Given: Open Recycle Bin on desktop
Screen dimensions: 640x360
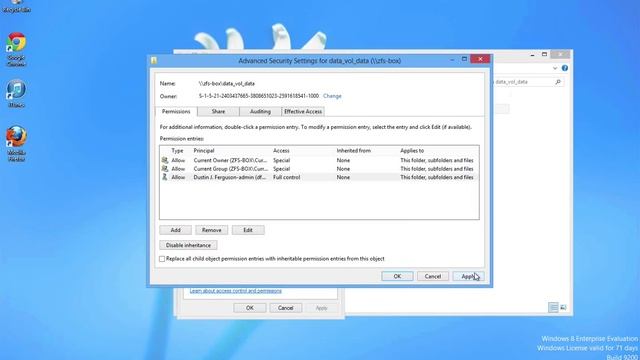Looking at the screenshot, I should (x=16, y=7).
